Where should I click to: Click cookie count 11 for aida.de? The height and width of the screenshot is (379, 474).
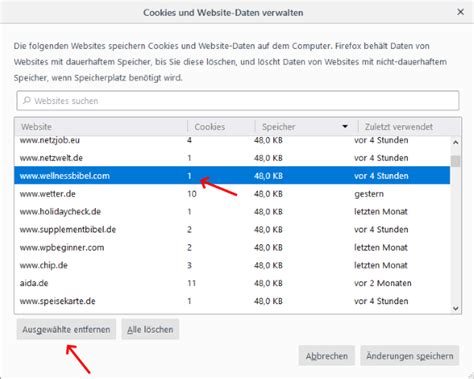pyautogui.click(x=191, y=283)
